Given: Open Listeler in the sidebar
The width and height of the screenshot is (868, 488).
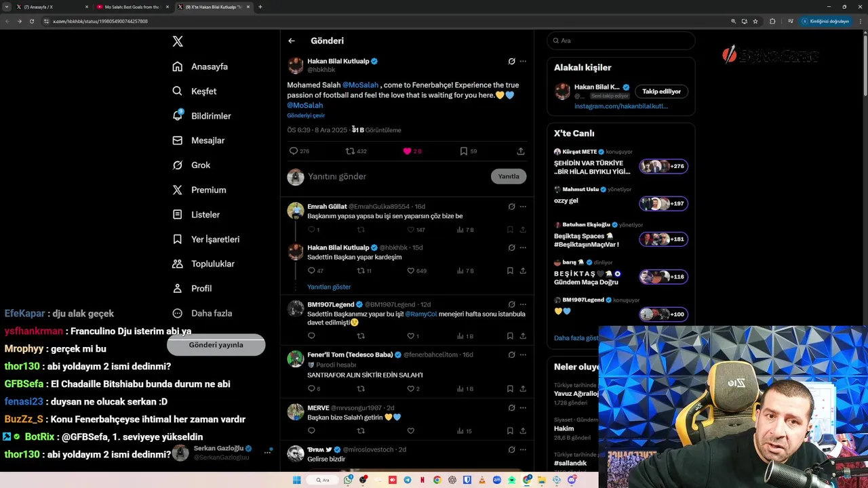Looking at the screenshot, I should click(196, 214).
